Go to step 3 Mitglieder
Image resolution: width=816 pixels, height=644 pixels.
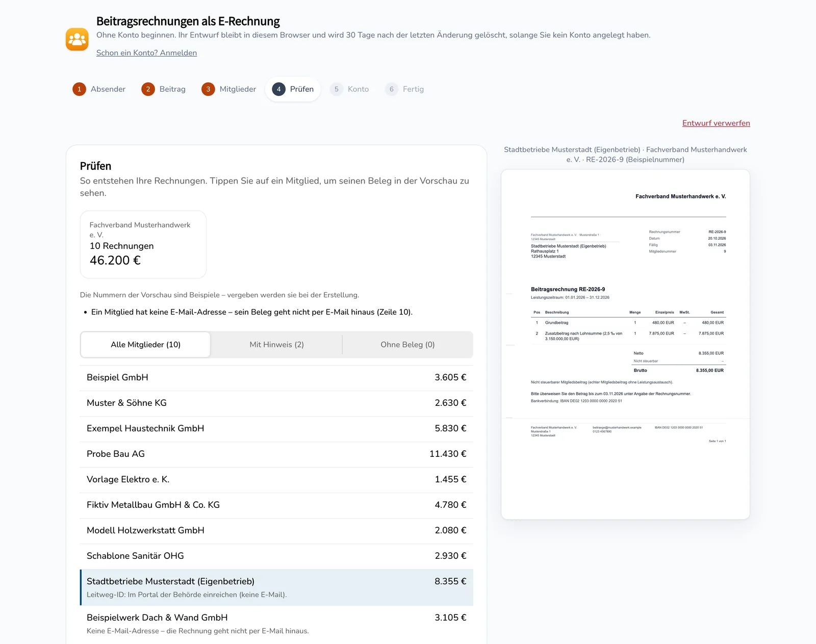[x=229, y=89]
